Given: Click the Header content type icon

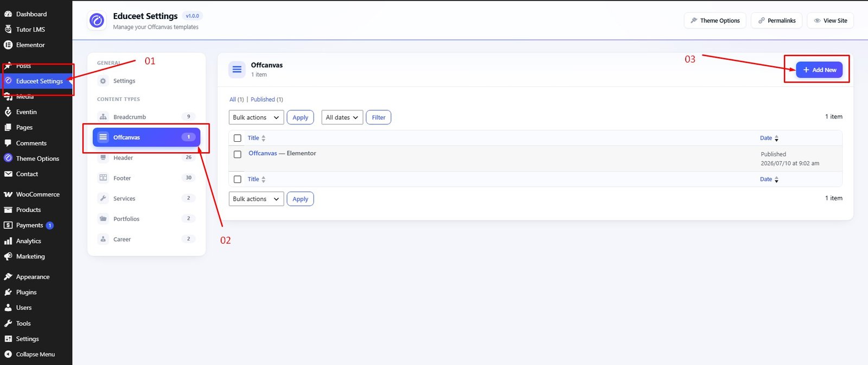Looking at the screenshot, I should pos(103,158).
